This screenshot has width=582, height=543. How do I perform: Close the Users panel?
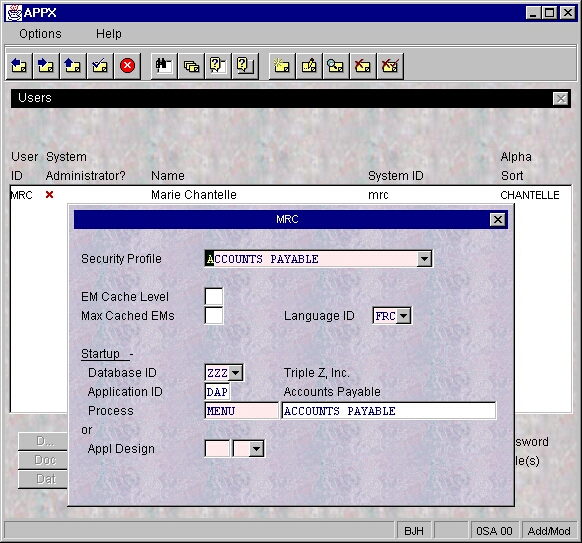point(560,99)
